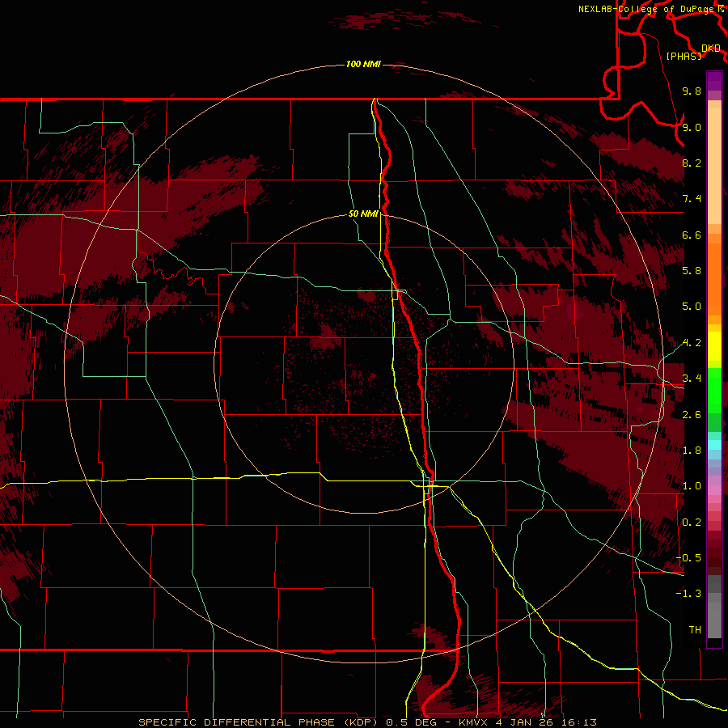This screenshot has height=728, width=728.
Task: Click the KMVX 4 JAN 26 16:13 timestamp
Action: 527,722
